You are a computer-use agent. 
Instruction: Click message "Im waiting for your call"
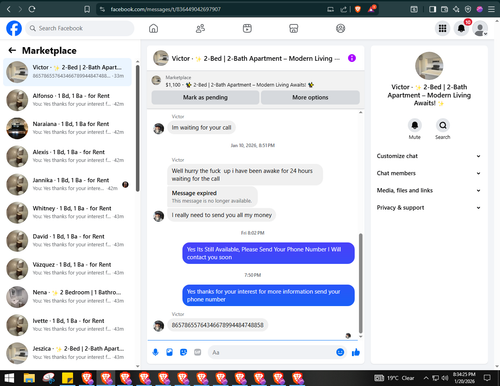click(201, 128)
